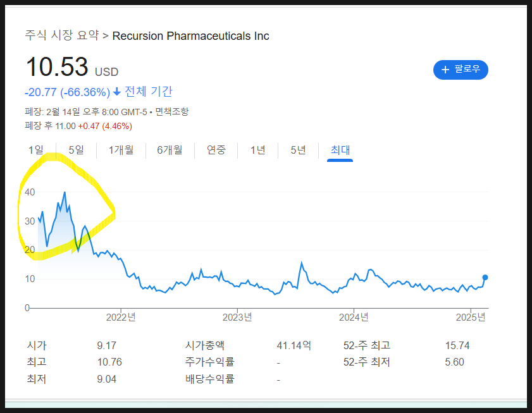Image resolution: width=532 pixels, height=413 pixels.
Task: Click the 시가 value 9.17
Action: (x=106, y=345)
